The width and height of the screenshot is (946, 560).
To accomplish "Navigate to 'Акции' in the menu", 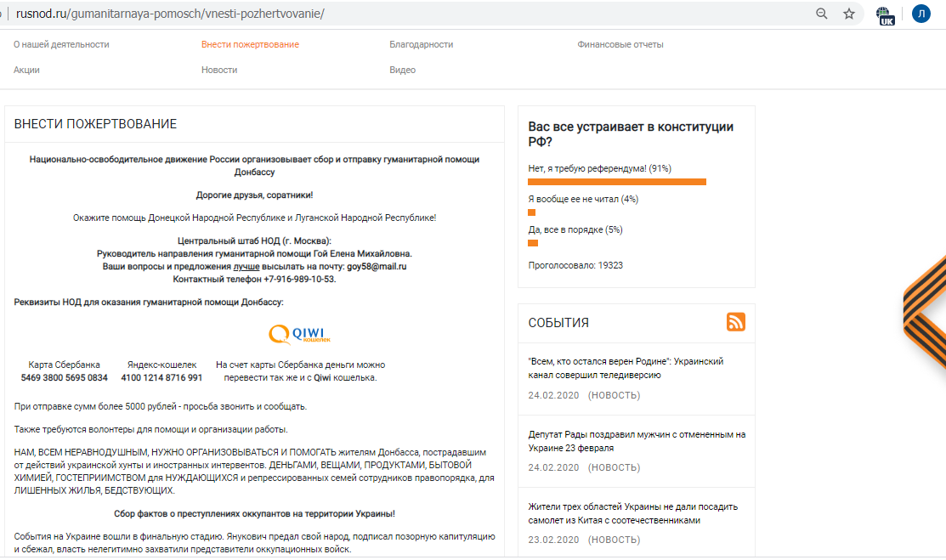I will tap(26, 70).
